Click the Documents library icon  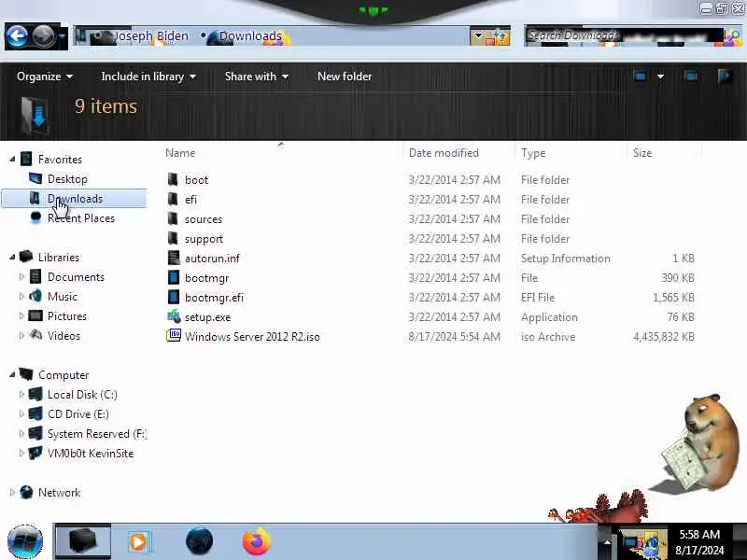point(35,276)
